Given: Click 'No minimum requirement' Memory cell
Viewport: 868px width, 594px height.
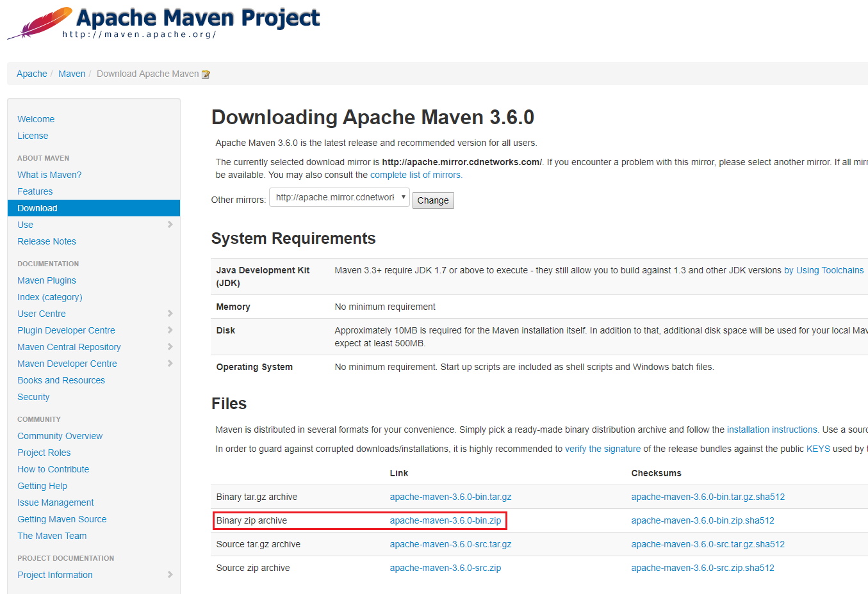Looking at the screenshot, I should (x=385, y=307).
